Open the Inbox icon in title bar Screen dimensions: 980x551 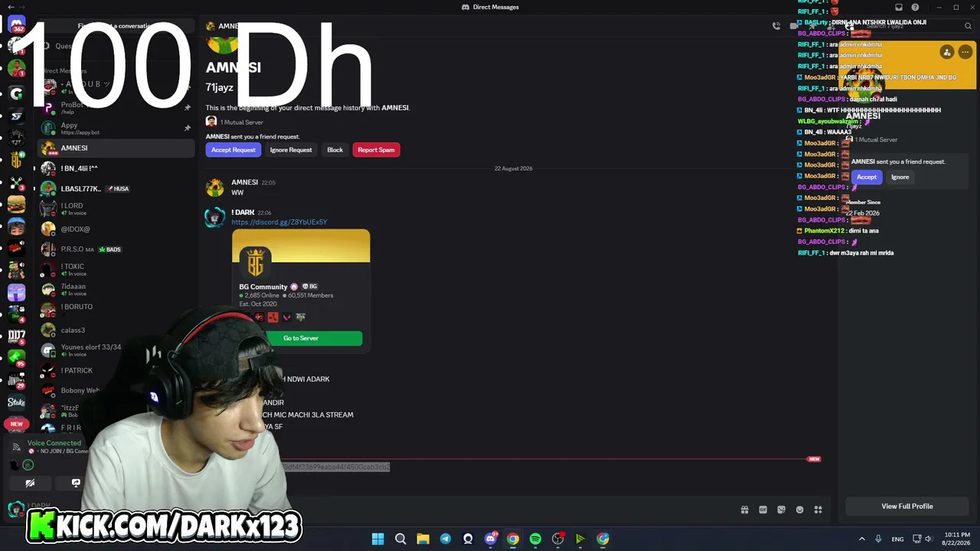click(x=899, y=8)
